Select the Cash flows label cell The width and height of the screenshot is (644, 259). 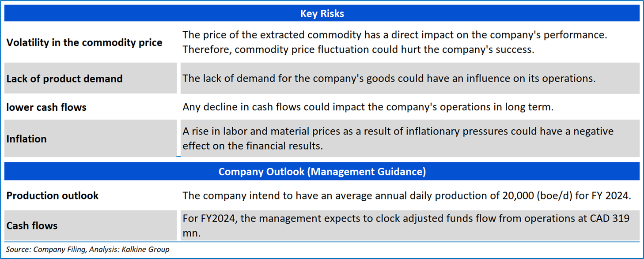32,226
